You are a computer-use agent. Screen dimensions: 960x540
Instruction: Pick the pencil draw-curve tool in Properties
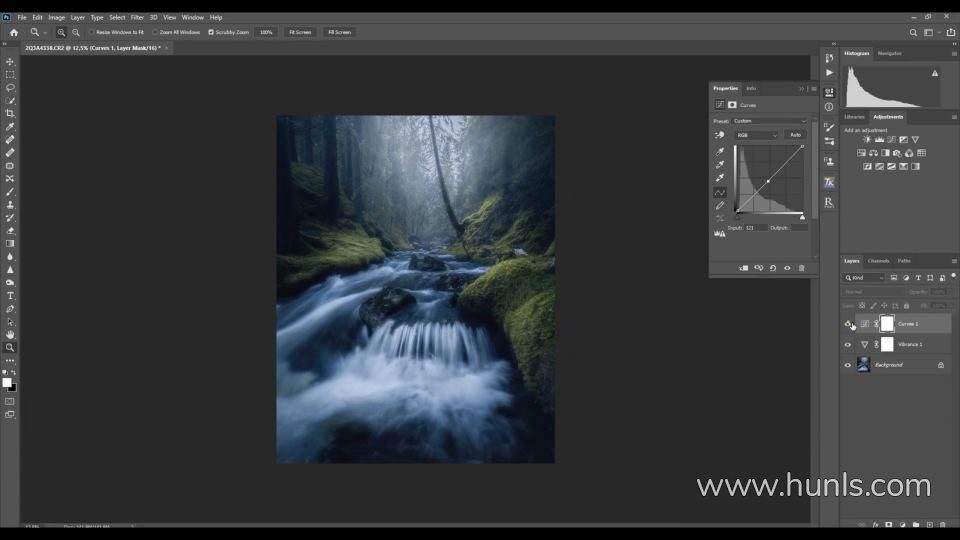(x=719, y=205)
